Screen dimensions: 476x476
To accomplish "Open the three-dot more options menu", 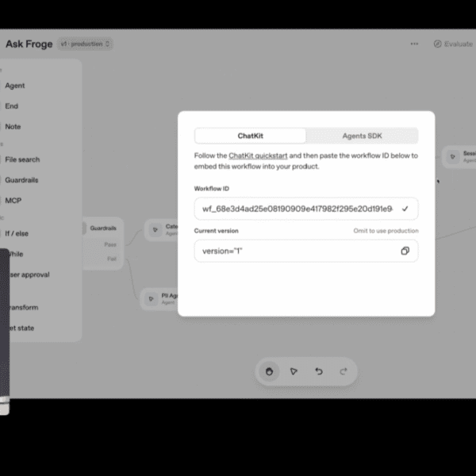I will (414, 44).
